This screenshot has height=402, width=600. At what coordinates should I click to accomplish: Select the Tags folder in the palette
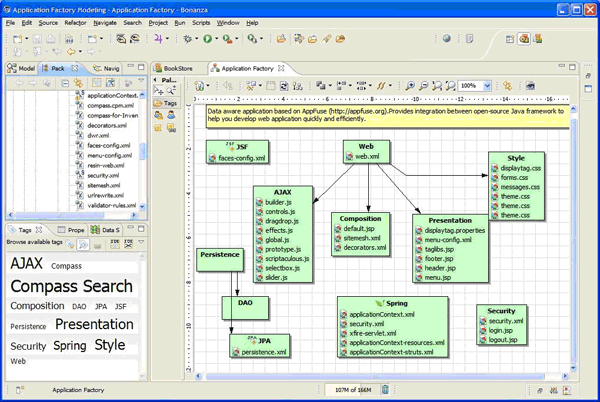coord(167,103)
